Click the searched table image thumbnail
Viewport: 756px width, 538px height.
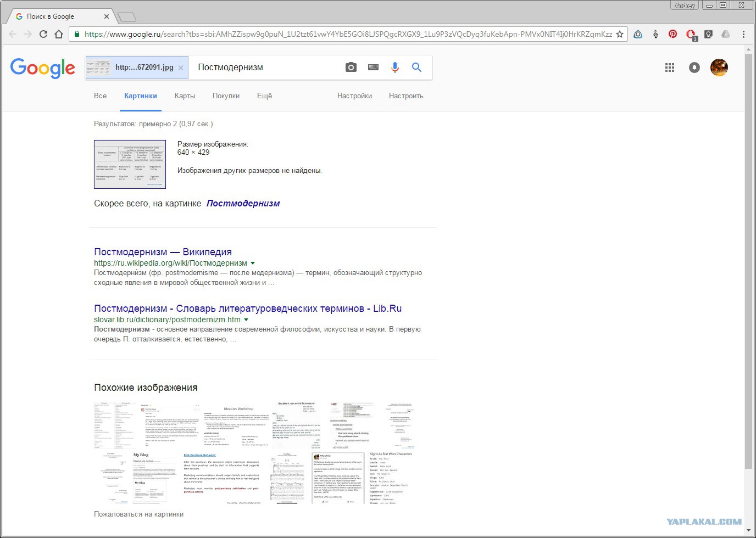(130, 164)
